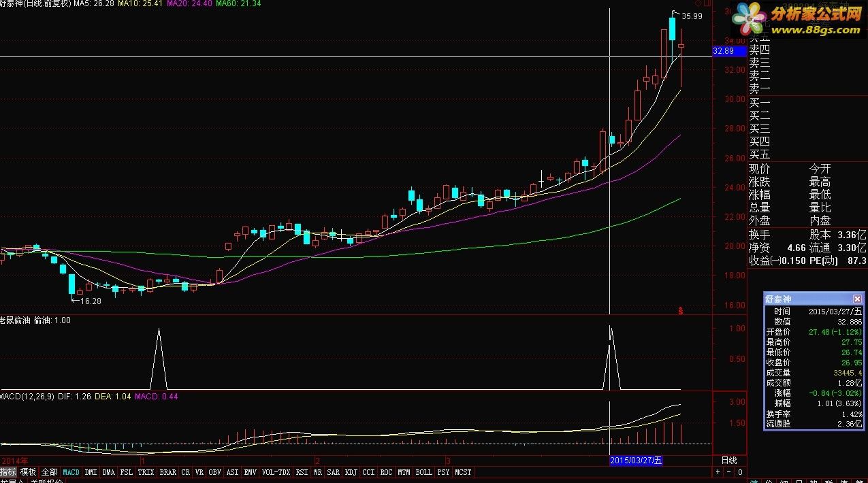Click the zoom in plus button
Screen dimensions: 868x483
pos(717,471)
